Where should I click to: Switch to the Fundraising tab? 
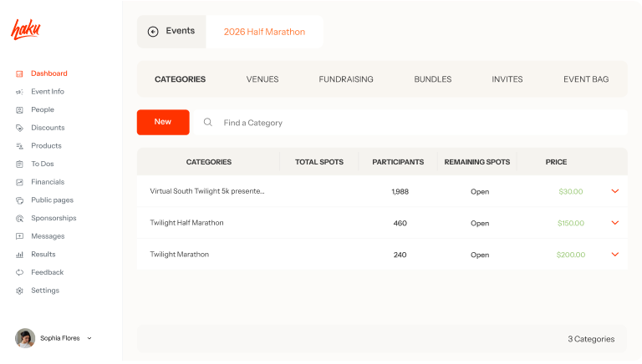346,79
